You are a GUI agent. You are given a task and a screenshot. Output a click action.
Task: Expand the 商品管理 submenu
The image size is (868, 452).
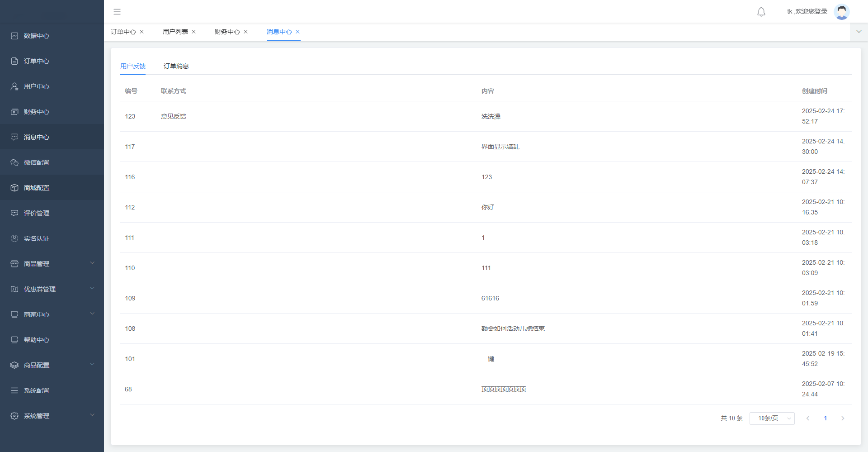pyautogui.click(x=92, y=263)
